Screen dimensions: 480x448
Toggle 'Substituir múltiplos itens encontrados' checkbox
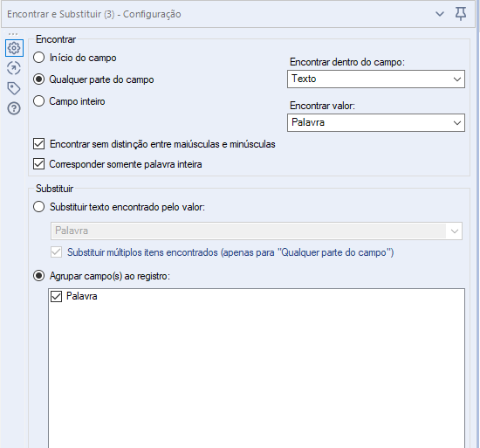[x=57, y=252]
